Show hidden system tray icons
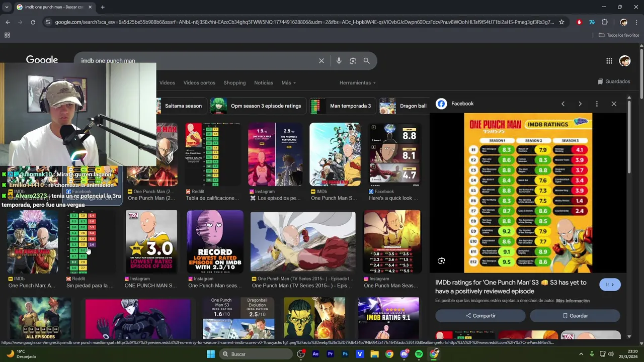Screen dimensions: 644x362 point(581,354)
